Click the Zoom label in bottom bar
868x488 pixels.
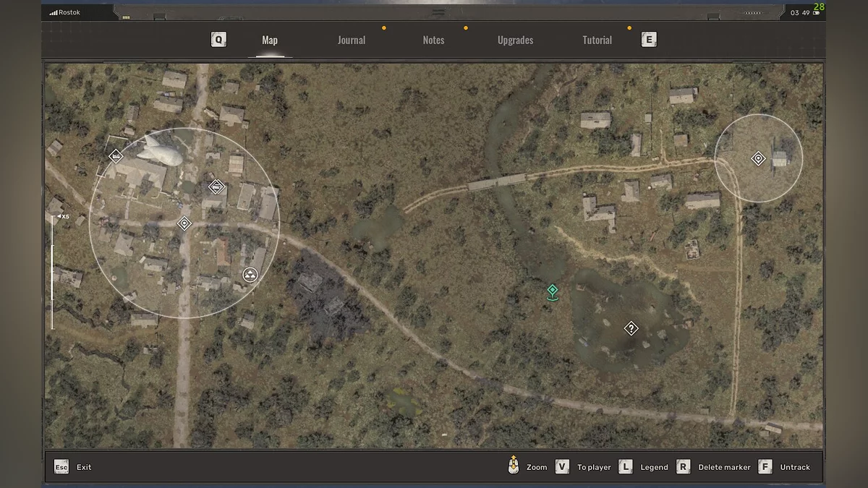coord(537,467)
